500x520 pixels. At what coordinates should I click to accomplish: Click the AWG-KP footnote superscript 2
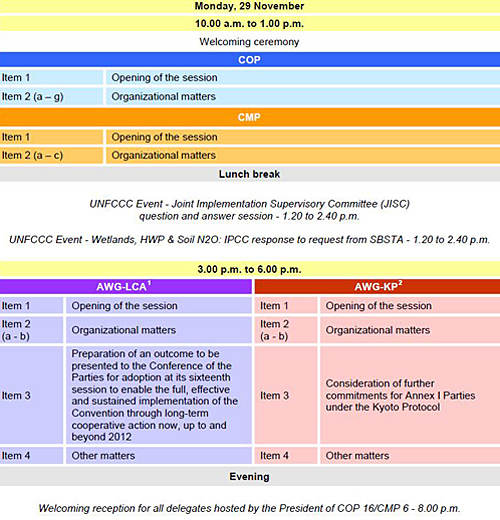point(400,283)
